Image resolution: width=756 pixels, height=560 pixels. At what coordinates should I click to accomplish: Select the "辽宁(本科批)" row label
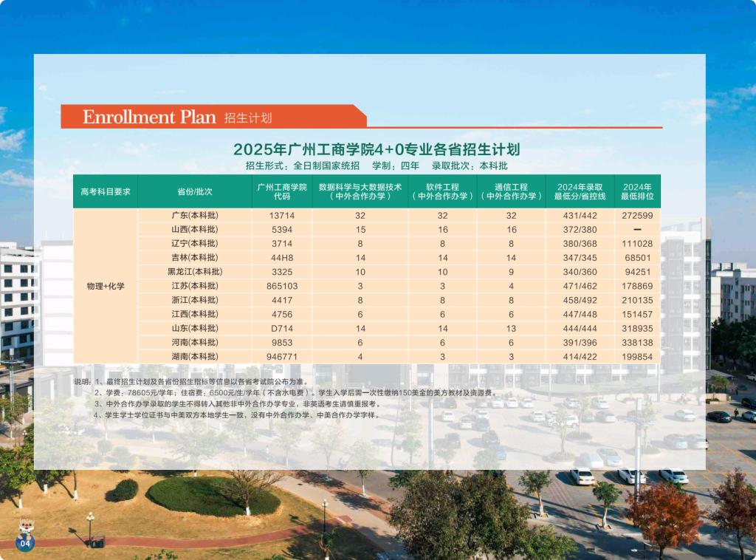point(195,244)
